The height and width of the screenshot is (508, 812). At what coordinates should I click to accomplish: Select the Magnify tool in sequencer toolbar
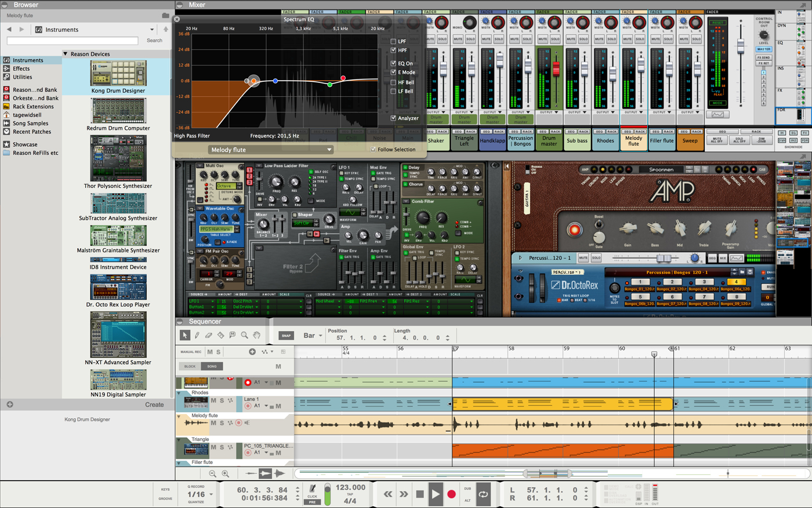[x=244, y=335]
